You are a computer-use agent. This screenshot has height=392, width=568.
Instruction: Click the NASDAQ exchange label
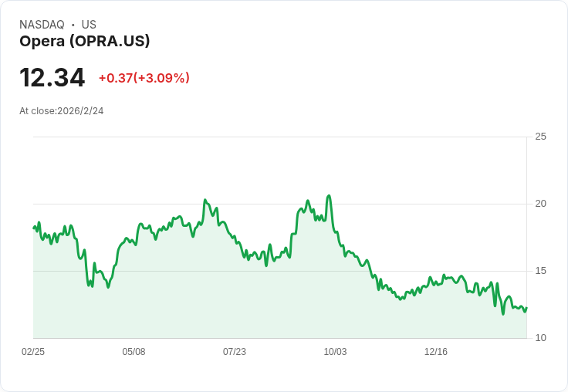pos(42,25)
